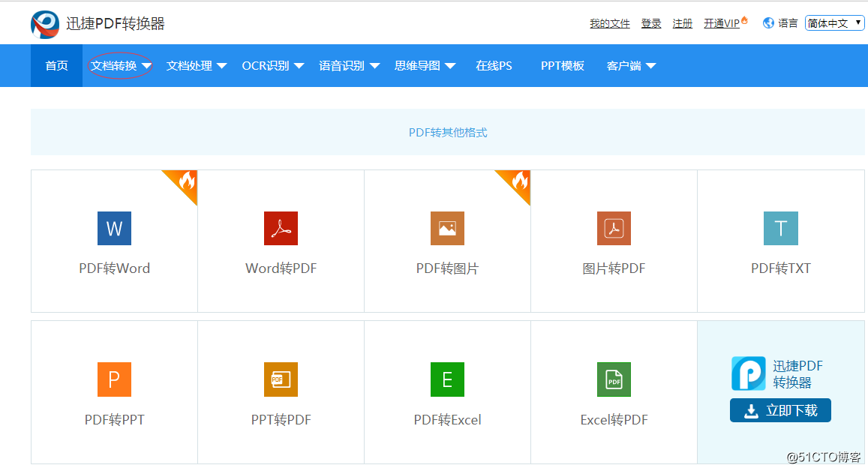Click the 迅捷PDF转换器 site title text
The image size is (868, 471).
point(115,24)
